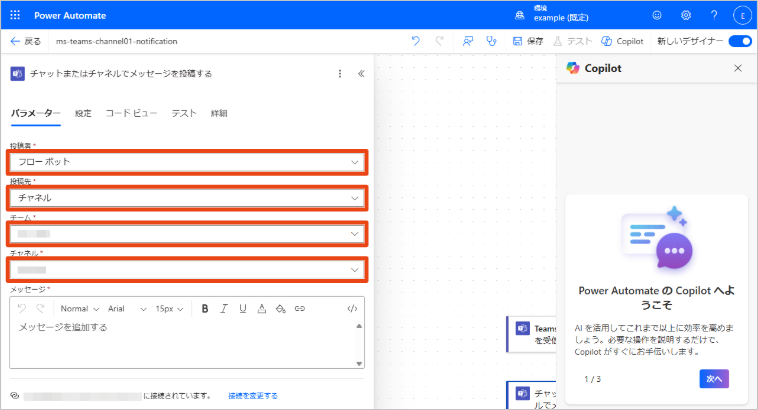Viewport: 758px width, 410px height.
Task: Open the Arial font dropdown
Action: pyautogui.click(x=127, y=308)
